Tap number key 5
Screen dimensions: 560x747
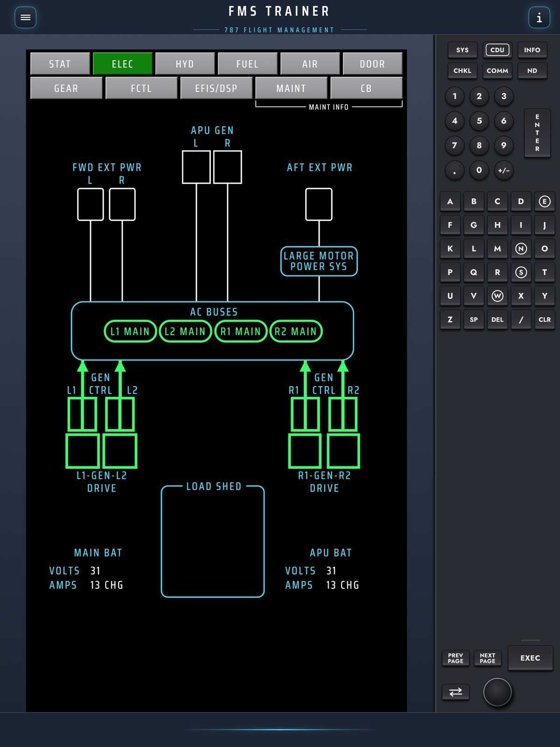pos(479,121)
